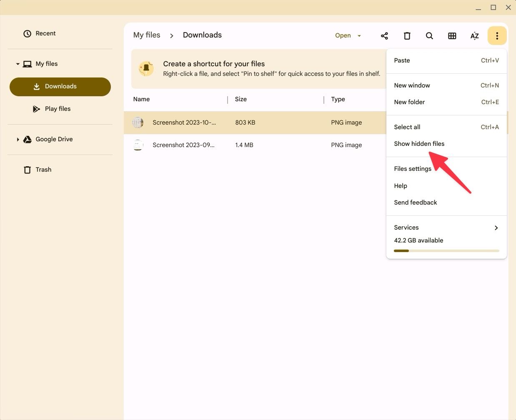Click Select all in menu
Image resolution: width=516 pixels, height=420 pixels.
(407, 127)
